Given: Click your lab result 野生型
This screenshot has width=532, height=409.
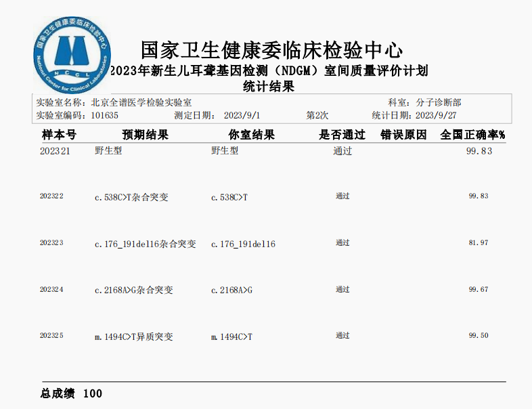Looking at the screenshot, I should pyautogui.click(x=225, y=150).
